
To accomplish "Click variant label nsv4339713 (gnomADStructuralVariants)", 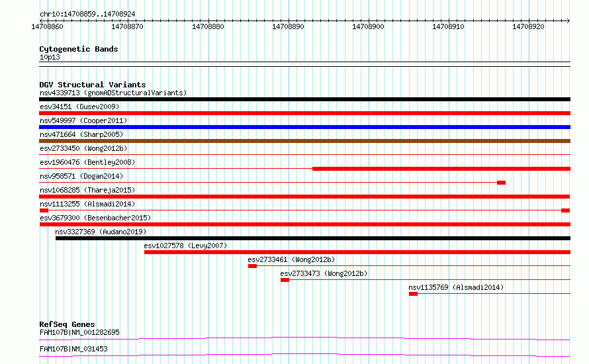I will pos(113,93).
